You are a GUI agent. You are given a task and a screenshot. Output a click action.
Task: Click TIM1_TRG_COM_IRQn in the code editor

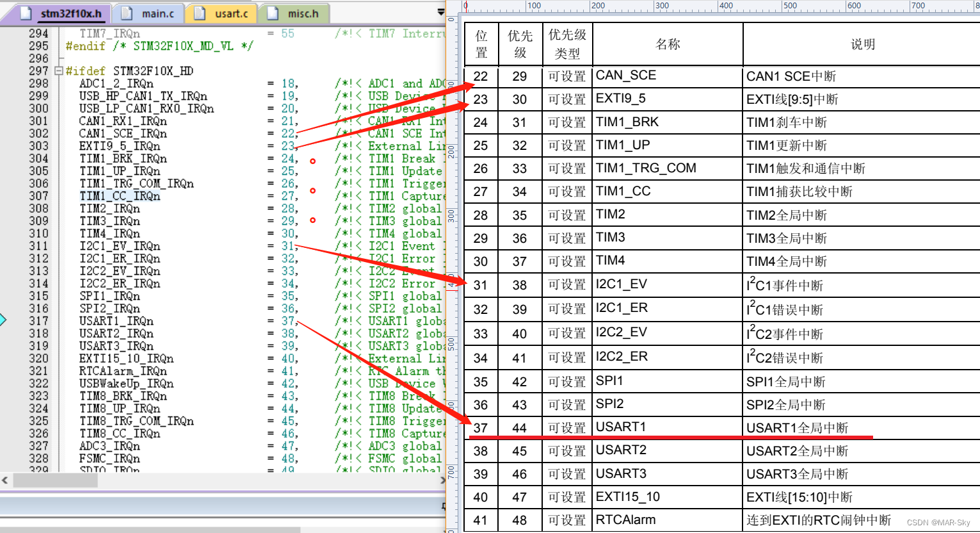pyautogui.click(x=136, y=183)
